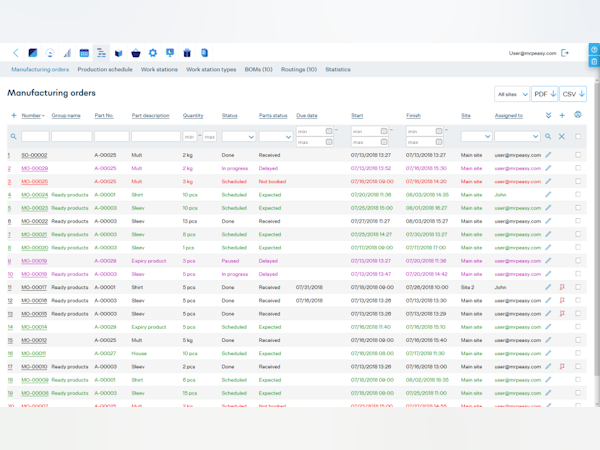Clear filters with the X icon
Image resolution: width=600 pixels, height=450 pixels.
pyautogui.click(x=562, y=136)
